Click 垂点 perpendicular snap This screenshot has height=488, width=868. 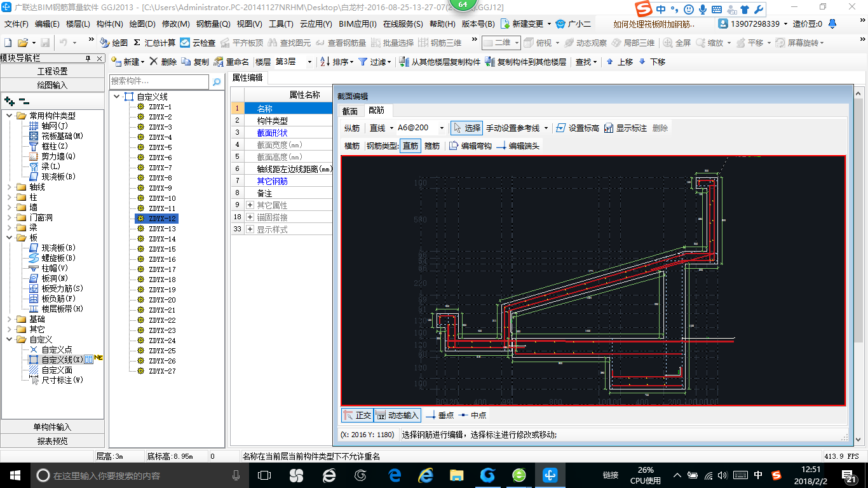click(440, 415)
